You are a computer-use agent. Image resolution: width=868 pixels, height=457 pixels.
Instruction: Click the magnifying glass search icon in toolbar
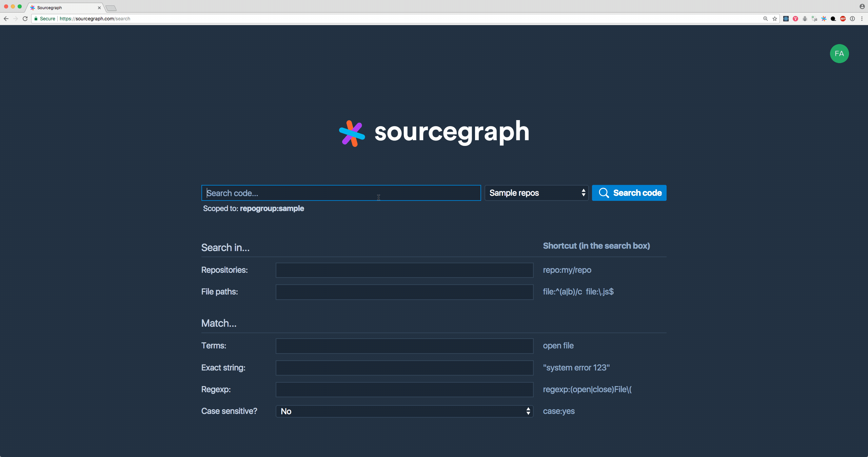click(765, 19)
